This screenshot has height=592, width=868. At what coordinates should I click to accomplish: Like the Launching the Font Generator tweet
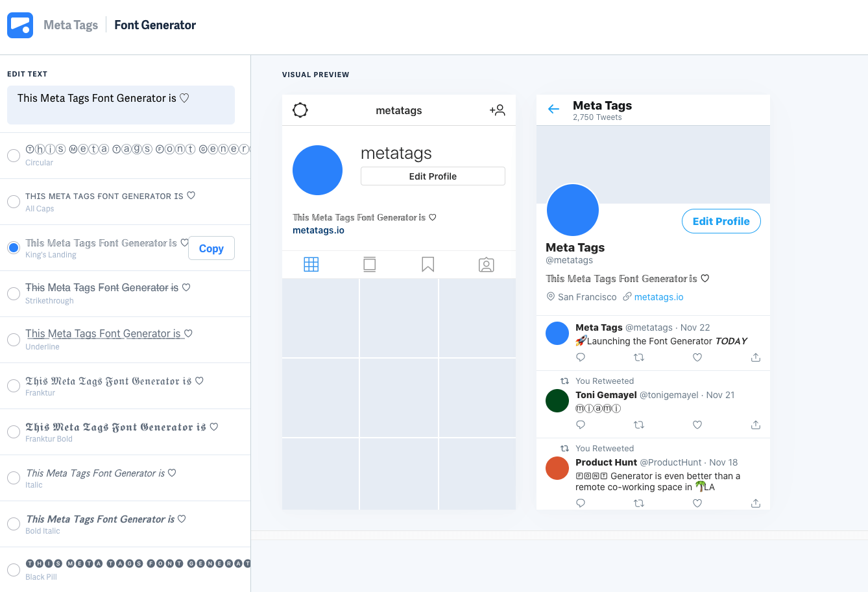click(x=697, y=357)
